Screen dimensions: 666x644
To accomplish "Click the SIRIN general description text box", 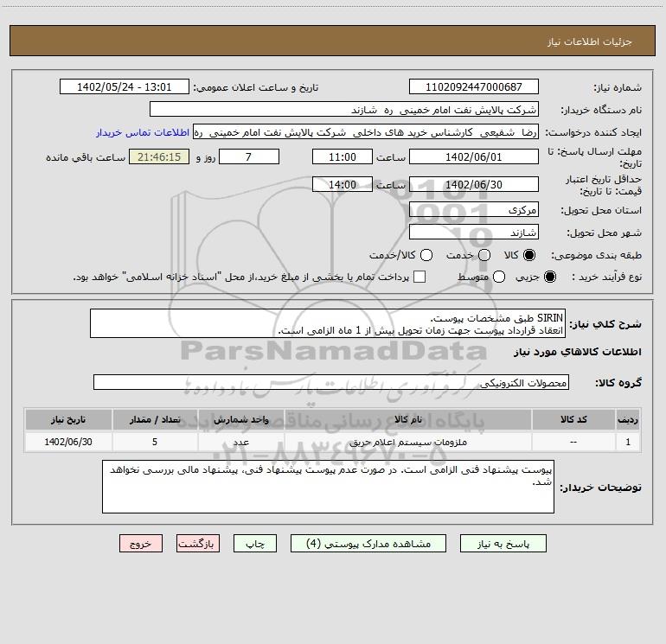I will click(328, 323).
